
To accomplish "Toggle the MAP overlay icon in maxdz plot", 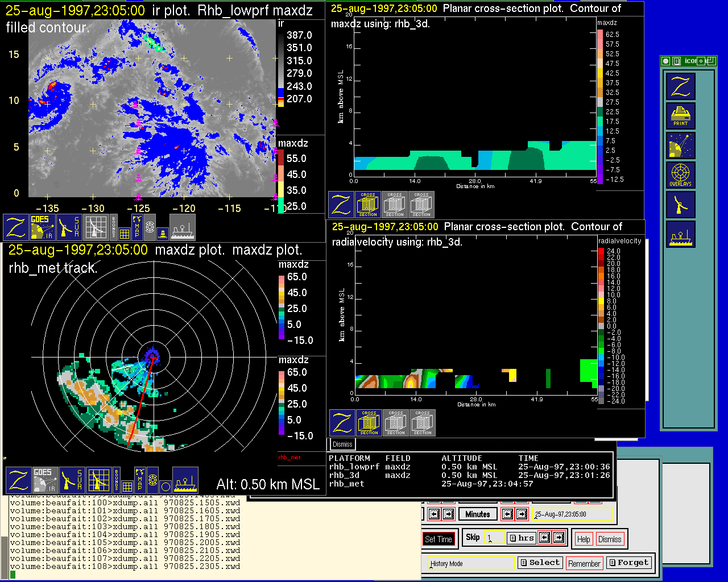I will [139, 479].
